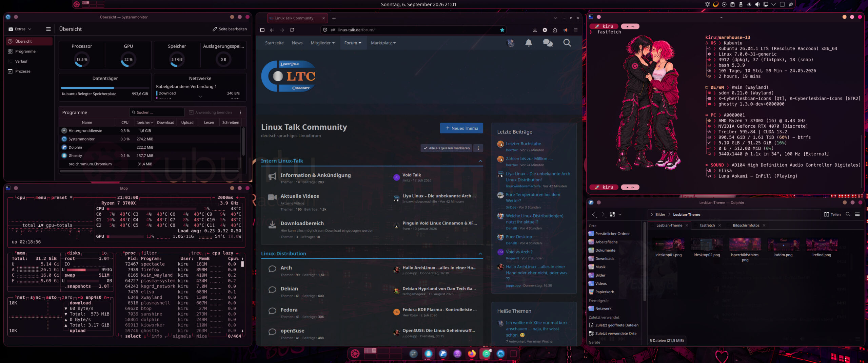Viewport: 868px width, 363px height.
Task: Open the three-dot menu beside 'Anwendung beenden'
Action: tap(240, 112)
